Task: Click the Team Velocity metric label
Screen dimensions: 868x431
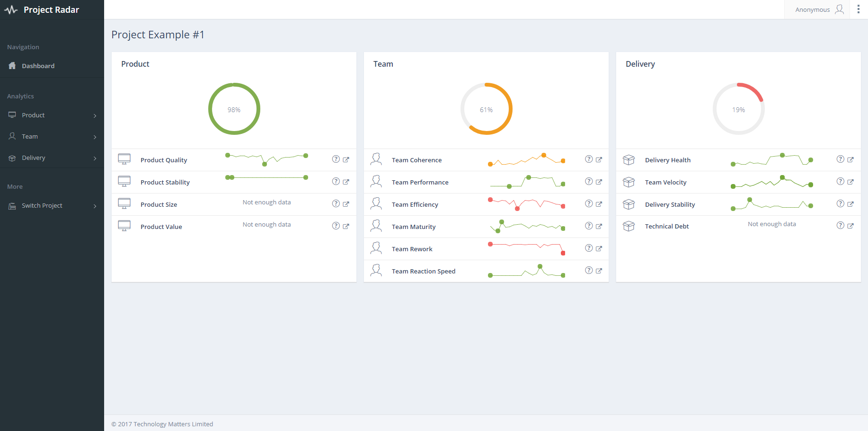Action: 665,182
